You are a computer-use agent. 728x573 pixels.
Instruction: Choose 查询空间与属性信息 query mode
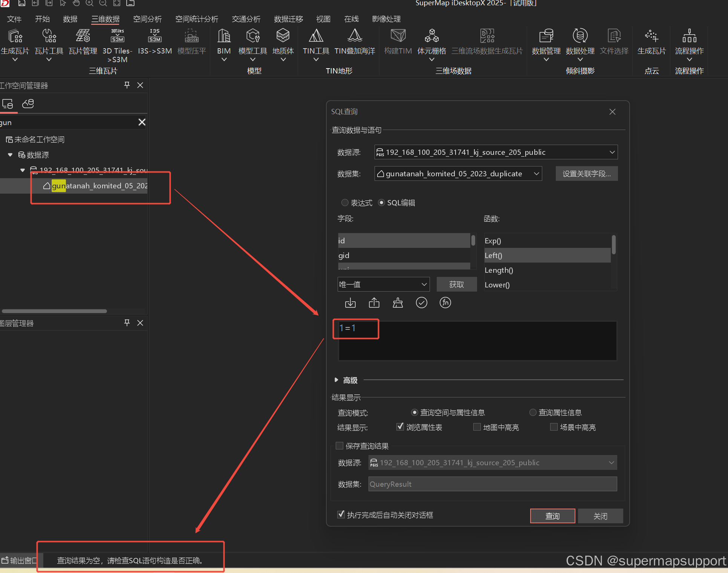414,413
